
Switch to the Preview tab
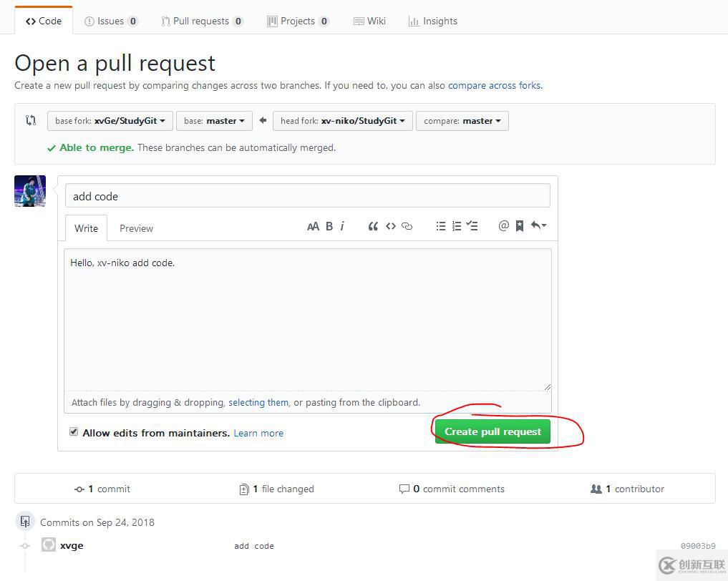136,228
